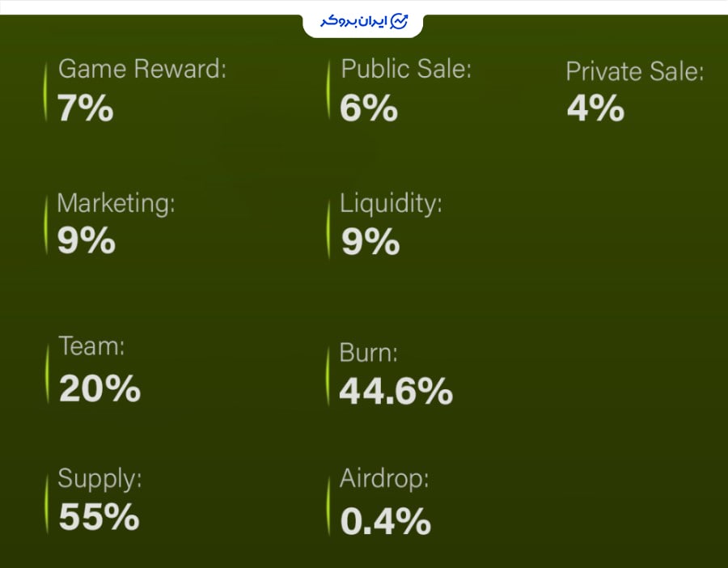Click the 7% Game Reward value
The image size is (728, 568).
(x=86, y=108)
